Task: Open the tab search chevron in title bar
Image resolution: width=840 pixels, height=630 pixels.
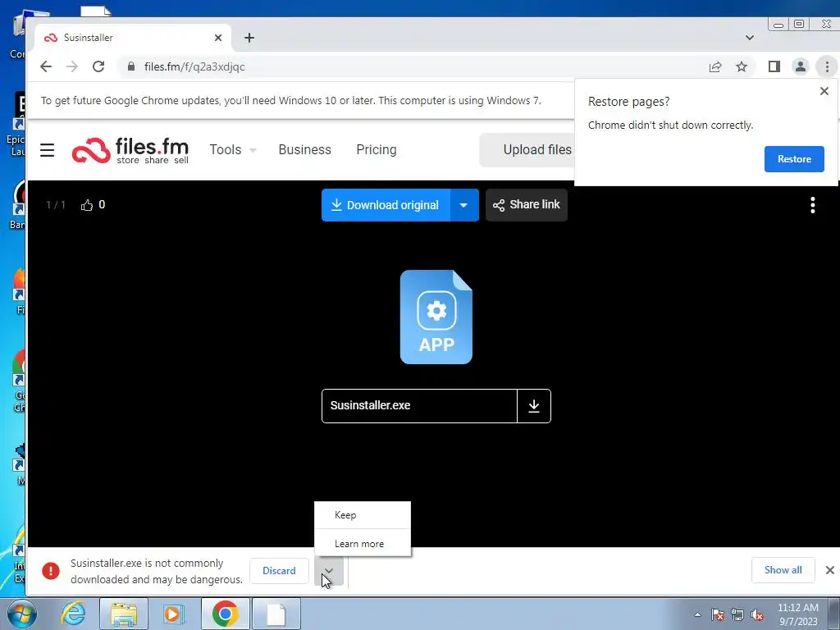Action: 750,38
